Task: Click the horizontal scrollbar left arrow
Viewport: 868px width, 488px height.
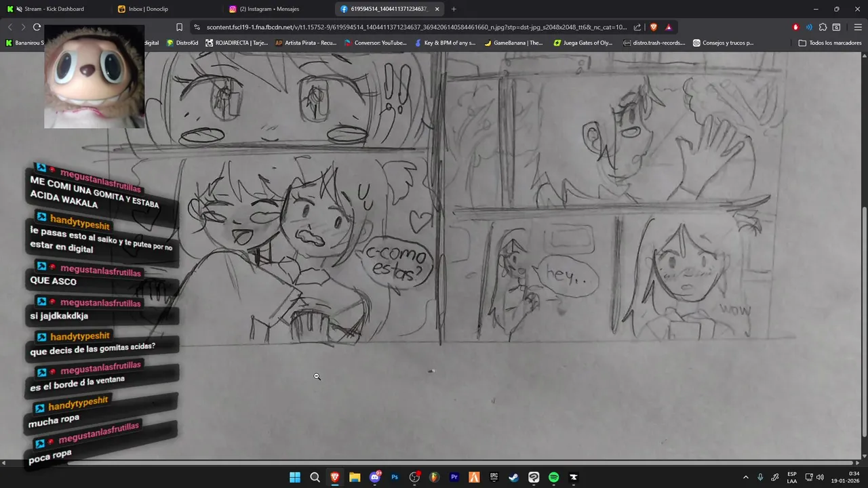Action: pyautogui.click(x=3, y=463)
